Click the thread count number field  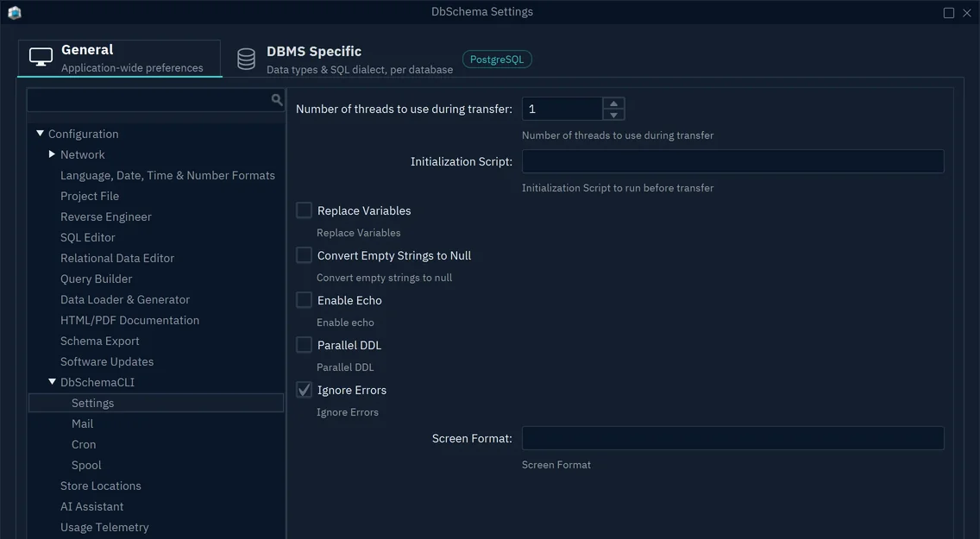point(562,109)
